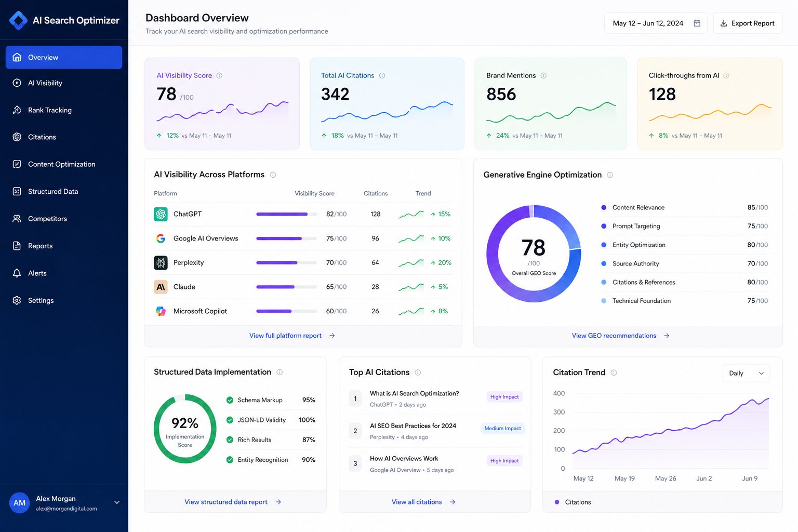This screenshot has height=532, width=798.
Task: Click the AI Search Optimizer logo
Action: [18, 20]
